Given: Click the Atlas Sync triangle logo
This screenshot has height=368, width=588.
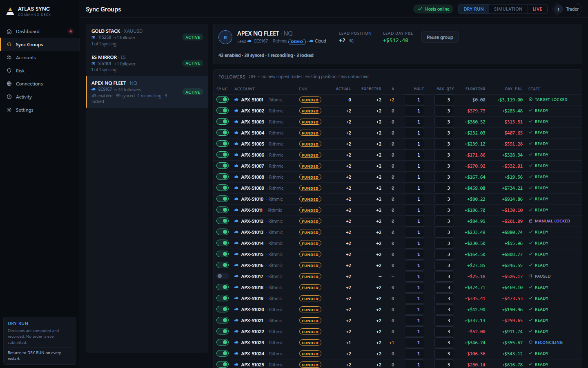Looking at the screenshot, I should [x=10, y=11].
